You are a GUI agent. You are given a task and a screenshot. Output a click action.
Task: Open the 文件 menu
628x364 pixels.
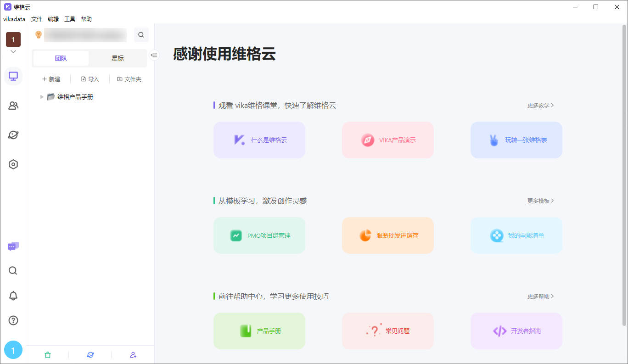pos(37,19)
